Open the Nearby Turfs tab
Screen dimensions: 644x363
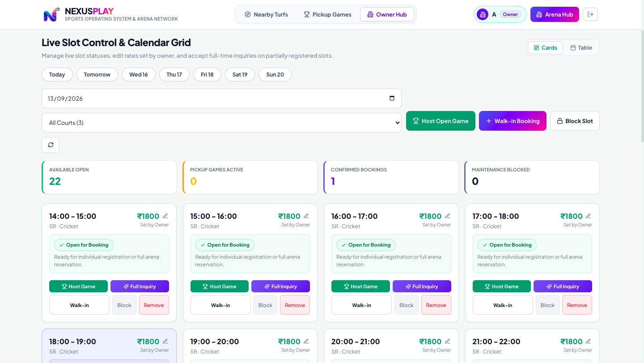point(267,14)
